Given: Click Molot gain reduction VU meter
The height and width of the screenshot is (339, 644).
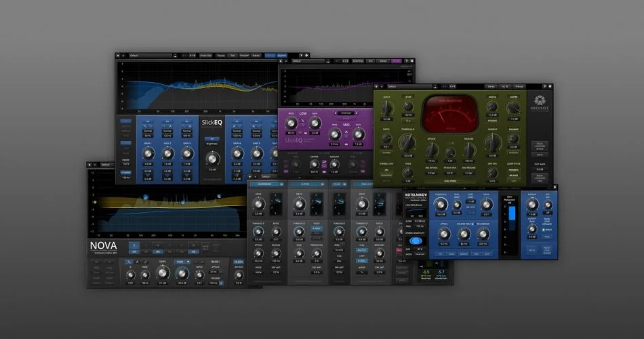Looking at the screenshot, I should [x=451, y=113].
